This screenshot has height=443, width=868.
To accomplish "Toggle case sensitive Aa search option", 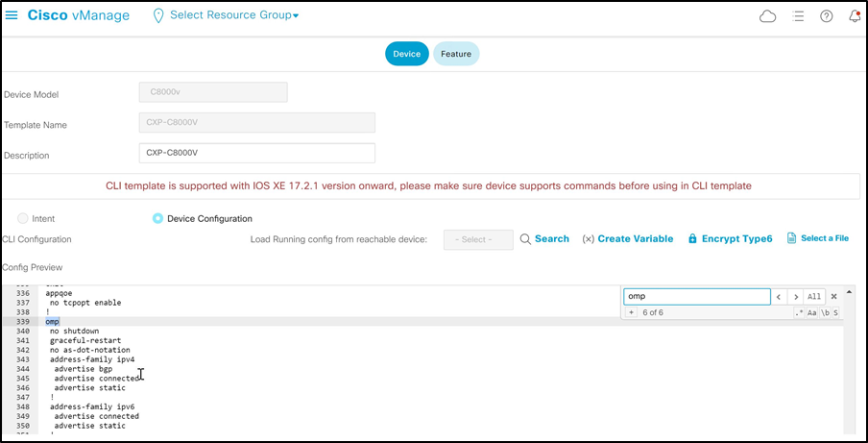I will 812,313.
